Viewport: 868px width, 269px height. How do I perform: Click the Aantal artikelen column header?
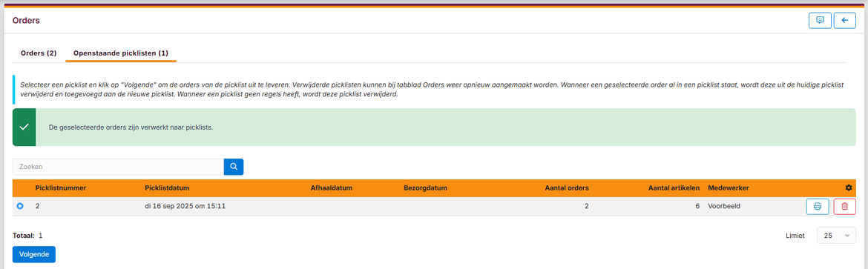point(674,188)
